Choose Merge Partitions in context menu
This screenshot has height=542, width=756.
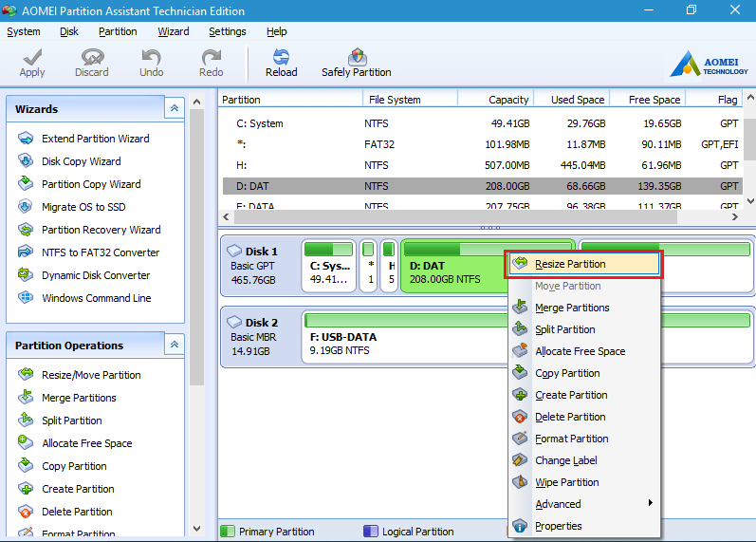(584, 308)
